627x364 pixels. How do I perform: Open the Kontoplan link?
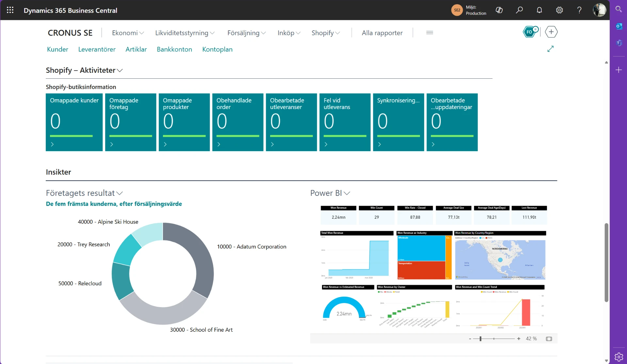(x=217, y=49)
